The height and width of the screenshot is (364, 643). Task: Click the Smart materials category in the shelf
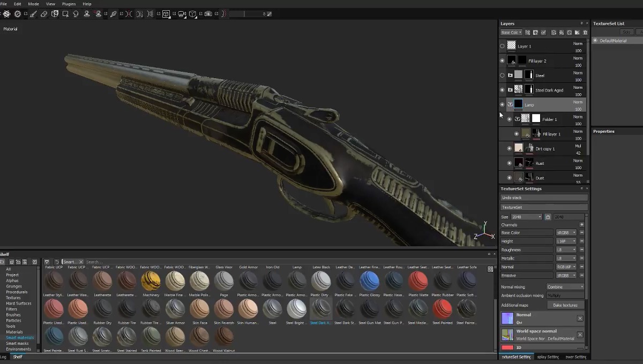(20, 337)
